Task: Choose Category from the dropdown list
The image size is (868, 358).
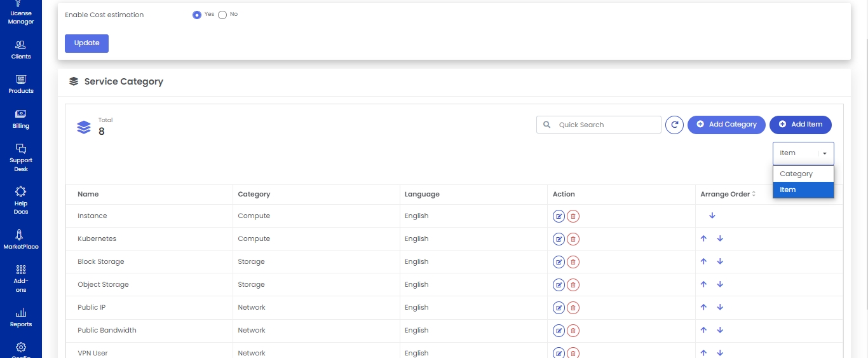Action: (803, 174)
